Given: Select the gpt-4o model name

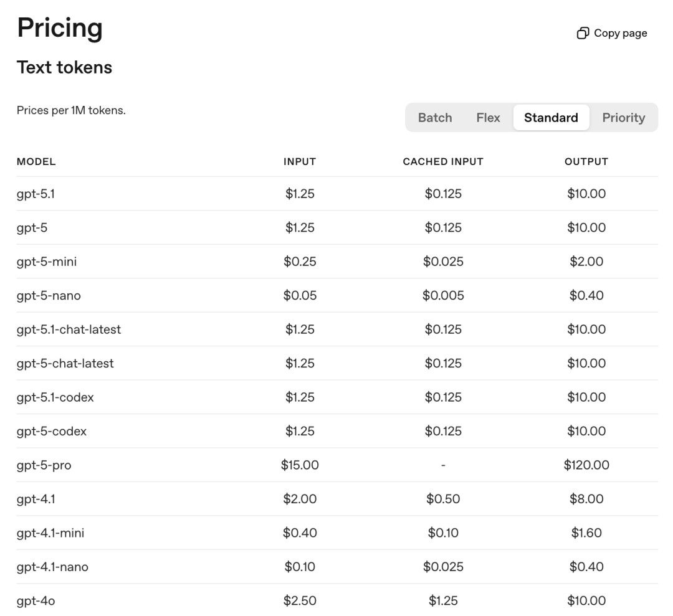Looking at the screenshot, I should click(x=36, y=600).
